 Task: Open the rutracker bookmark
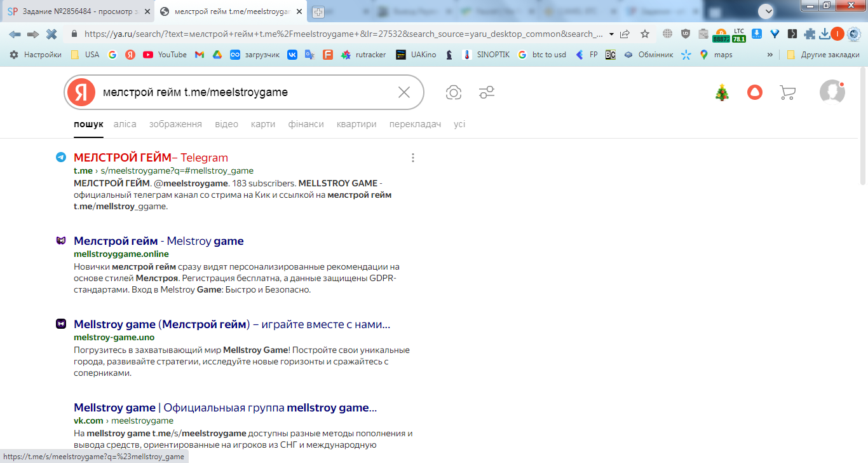click(363, 55)
